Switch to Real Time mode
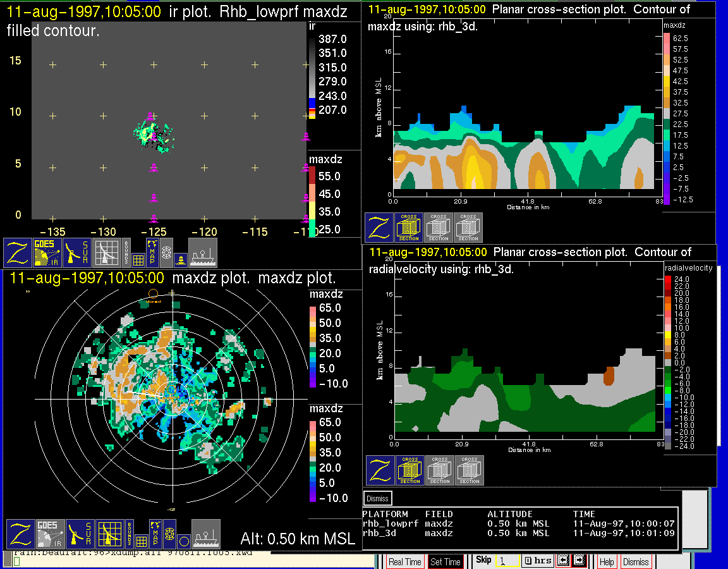 coord(405,561)
